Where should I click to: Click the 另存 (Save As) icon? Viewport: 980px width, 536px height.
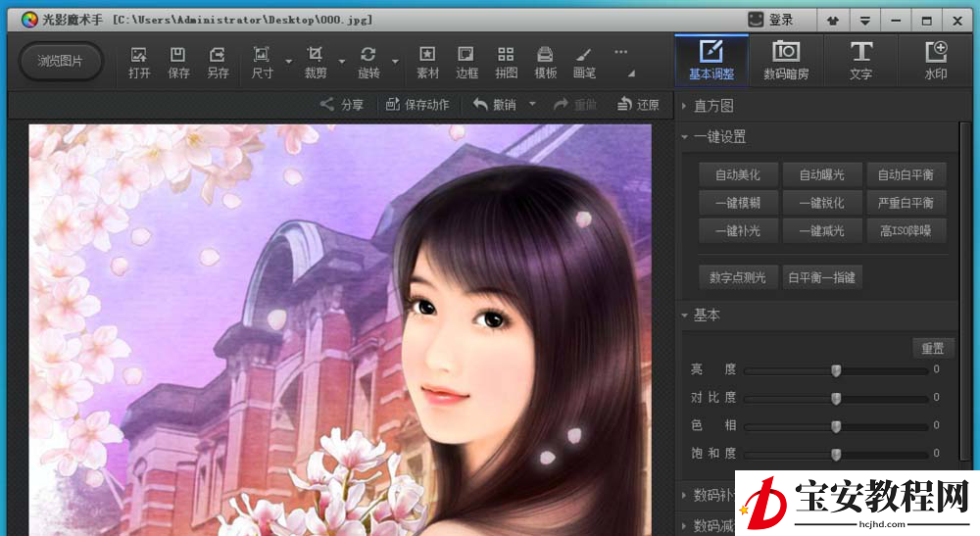[x=218, y=55]
